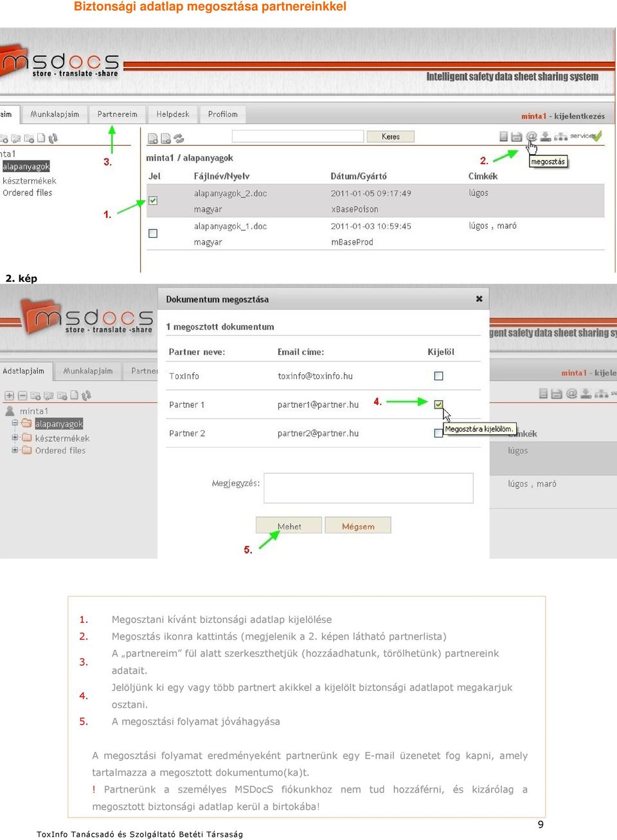The height and width of the screenshot is (840, 617).
Task: Select Ordered files in lower tree
Action: (x=60, y=450)
